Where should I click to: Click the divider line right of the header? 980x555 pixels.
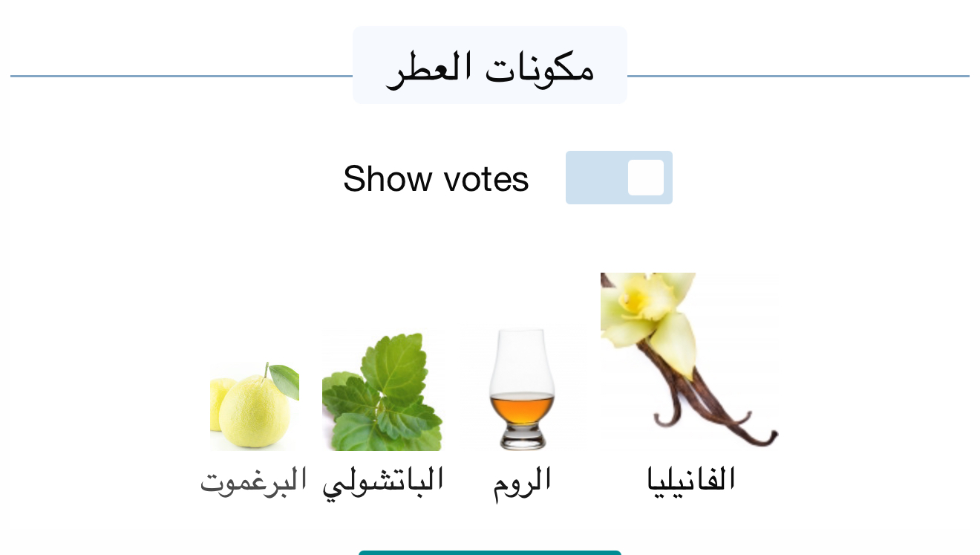(798, 76)
